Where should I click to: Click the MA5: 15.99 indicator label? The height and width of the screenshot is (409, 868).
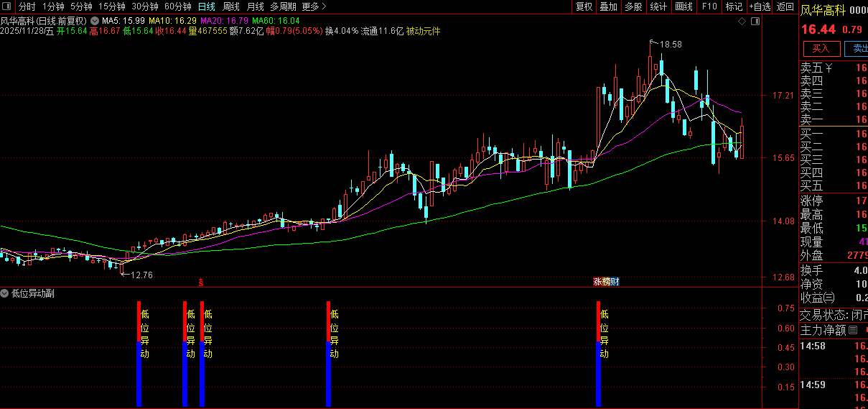(123, 22)
